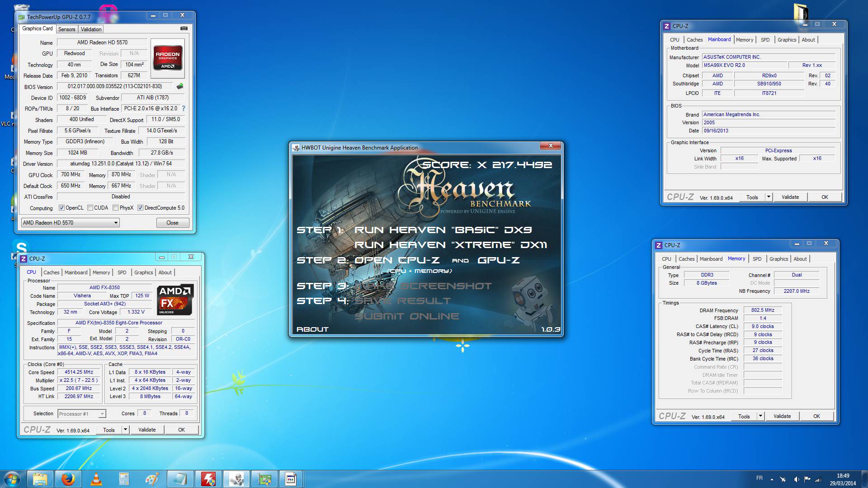Click the GPU-Z camera screenshot icon
The height and width of the screenshot is (488, 868).
(184, 28)
